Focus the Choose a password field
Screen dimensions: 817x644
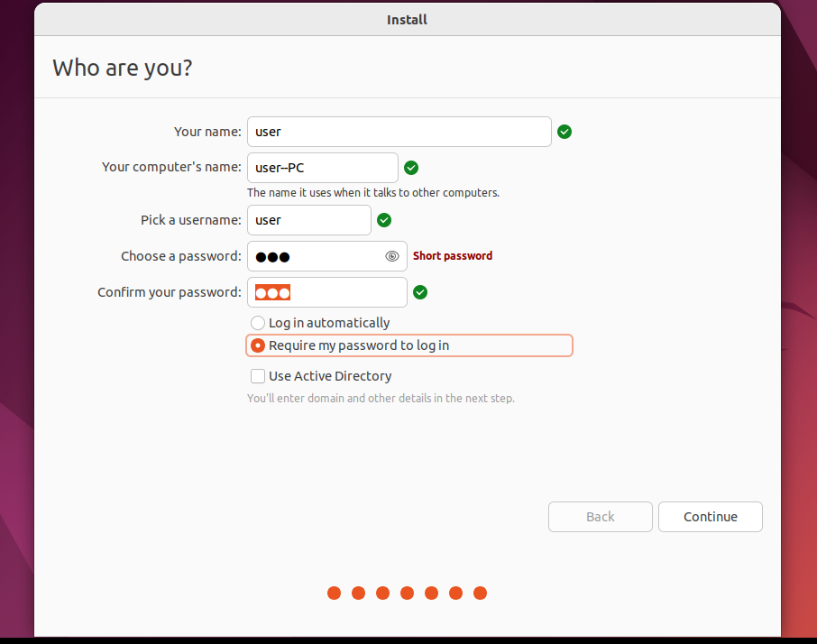click(316, 256)
